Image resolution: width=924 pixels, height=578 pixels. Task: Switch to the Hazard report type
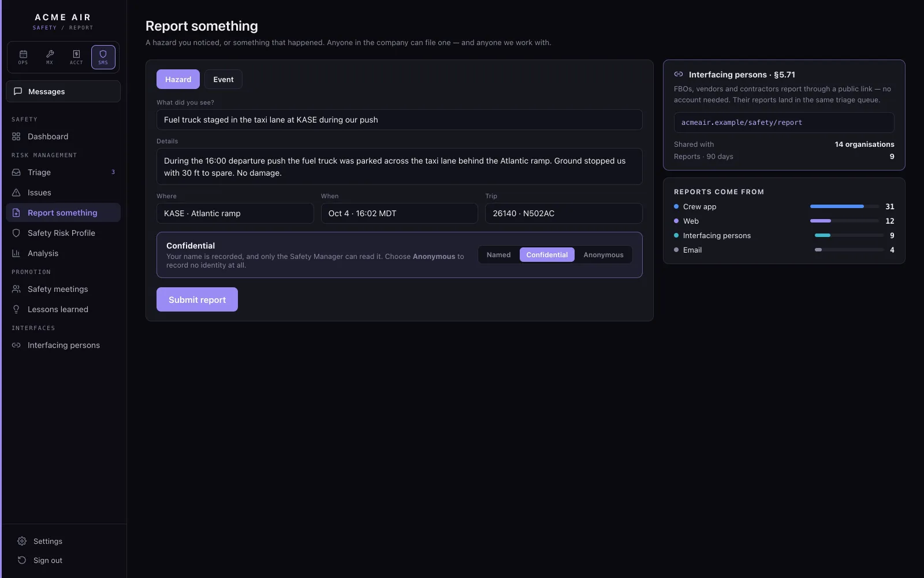[178, 79]
